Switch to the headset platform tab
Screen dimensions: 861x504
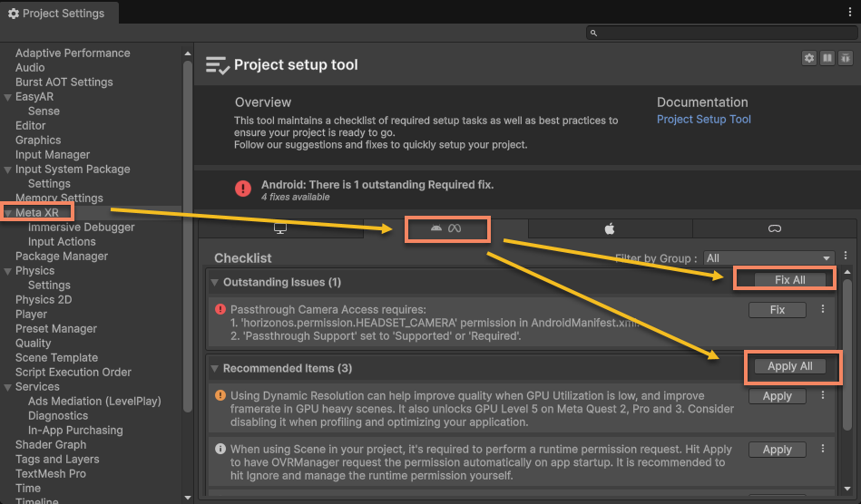pos(774,228)
